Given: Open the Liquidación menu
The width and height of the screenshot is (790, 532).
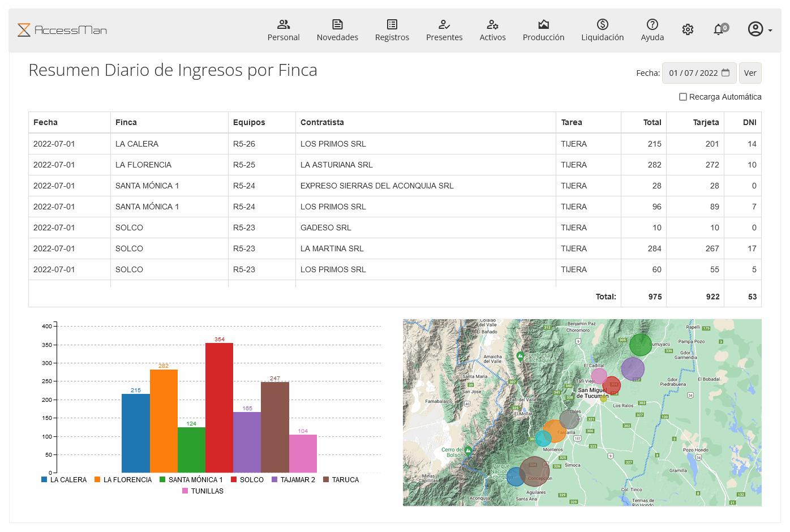Looking at the screenshot, I should (x=602, y=30).
